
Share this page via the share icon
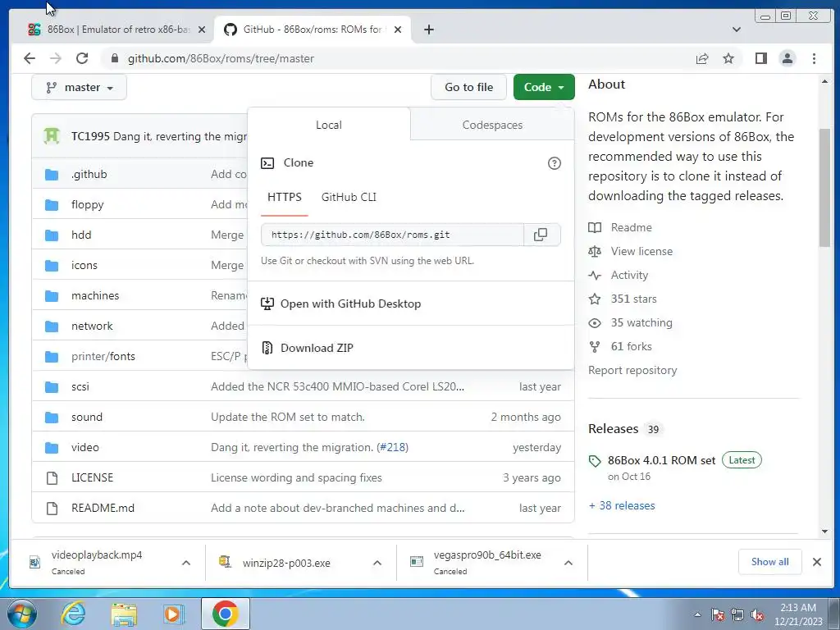click(702, 58)
